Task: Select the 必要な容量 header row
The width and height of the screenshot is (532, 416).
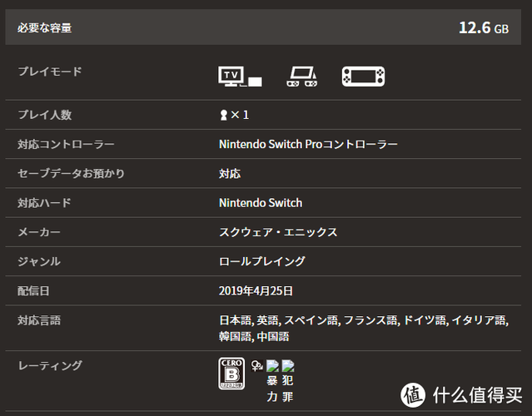Action: coord(266,27)
